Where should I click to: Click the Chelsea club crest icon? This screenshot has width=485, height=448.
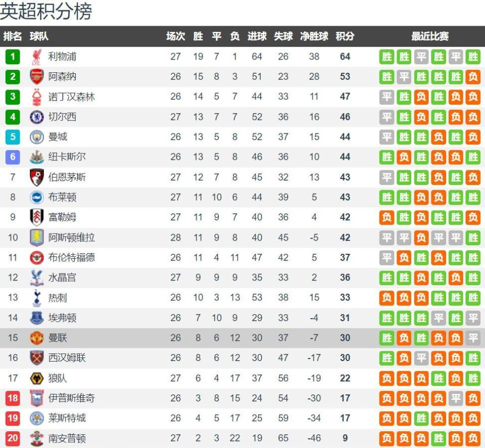[x=37, y=117]
